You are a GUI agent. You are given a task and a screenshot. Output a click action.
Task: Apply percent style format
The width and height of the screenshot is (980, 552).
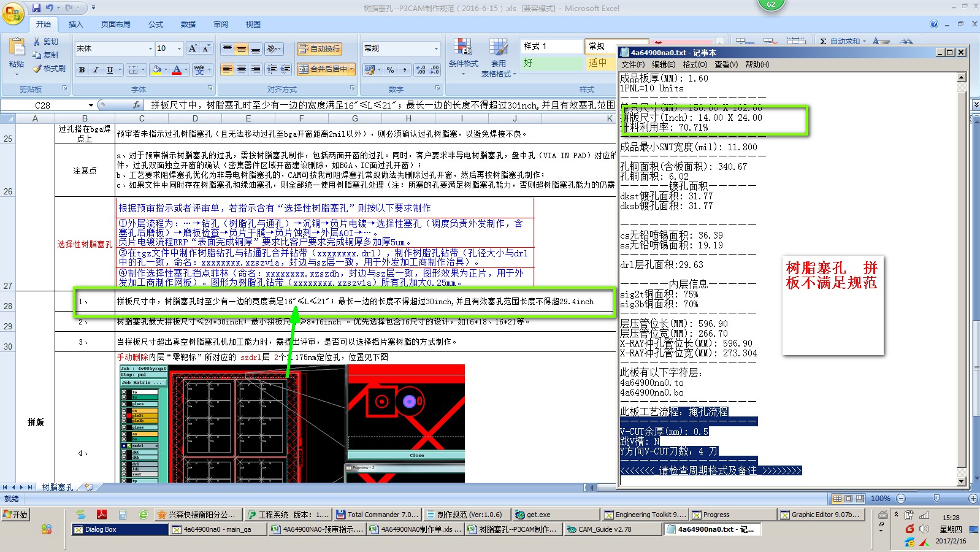tap(390, 69)
